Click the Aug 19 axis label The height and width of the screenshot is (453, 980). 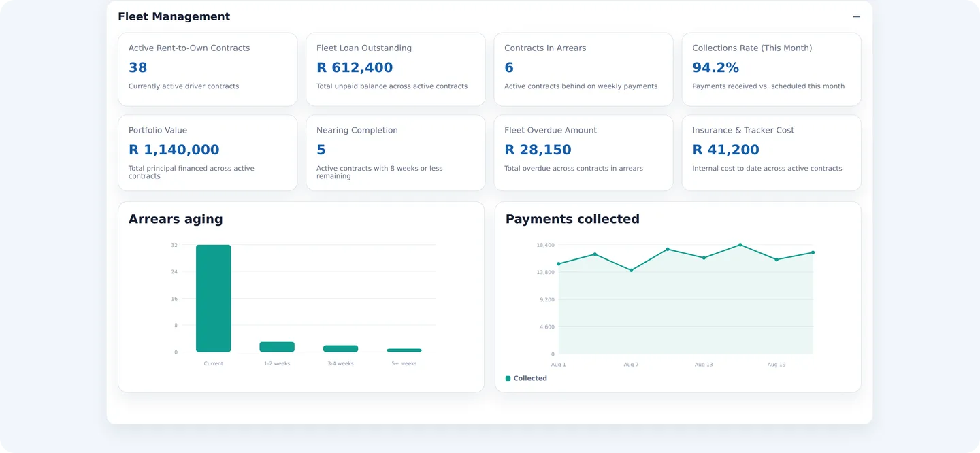point(777,365)
